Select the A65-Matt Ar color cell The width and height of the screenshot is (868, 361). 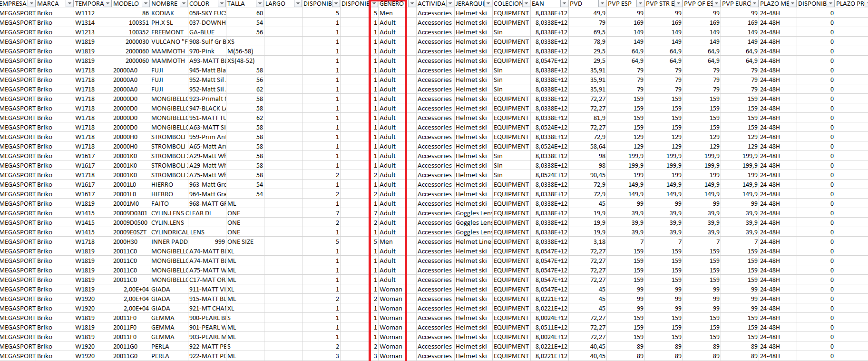pos(207,147)
